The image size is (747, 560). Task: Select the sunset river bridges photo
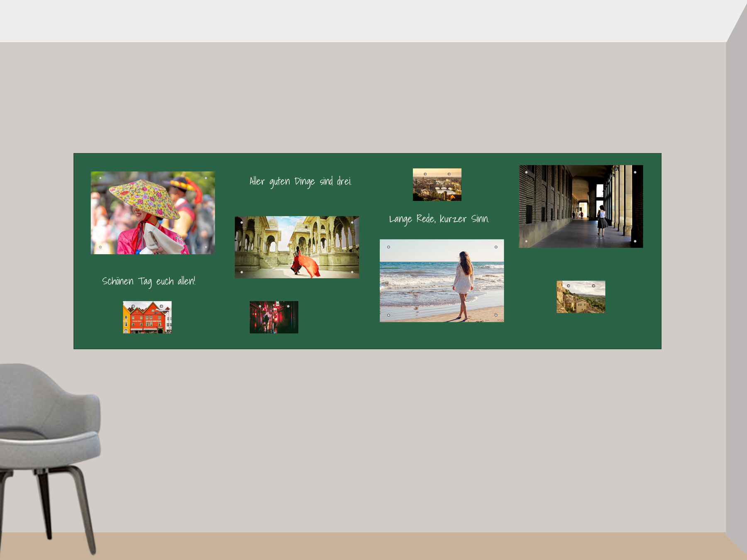(x=437, y=185)
